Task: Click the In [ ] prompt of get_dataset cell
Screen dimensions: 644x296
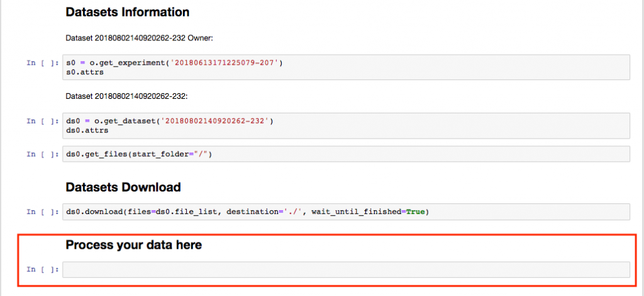Action: (43, 122)
